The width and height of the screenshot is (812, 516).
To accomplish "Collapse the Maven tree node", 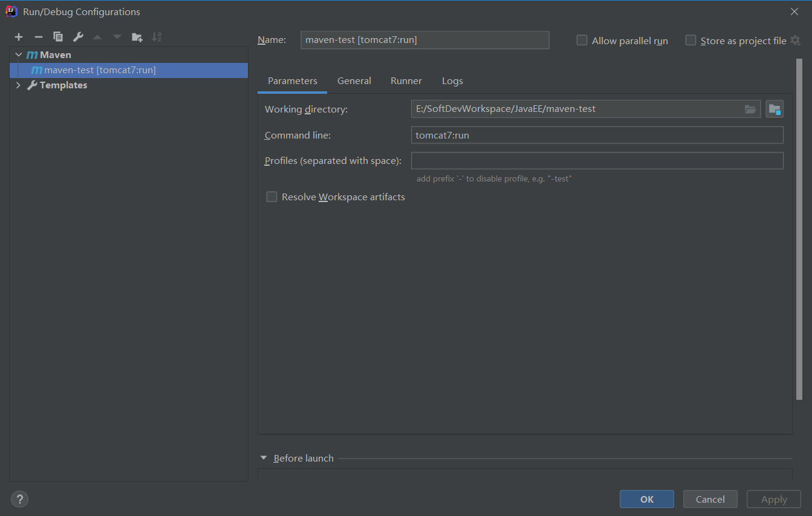I will coord(19,55).
